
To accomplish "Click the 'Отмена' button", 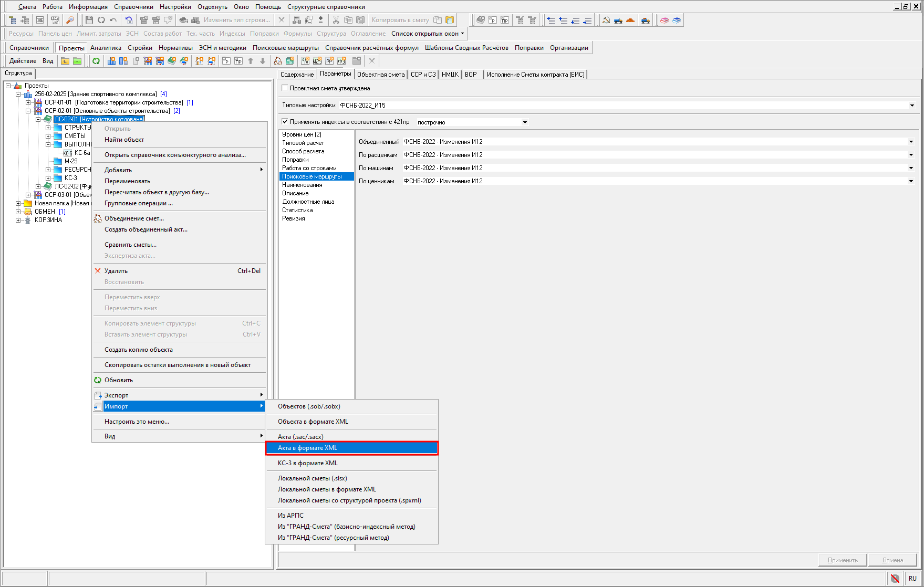I will [892, 560].
